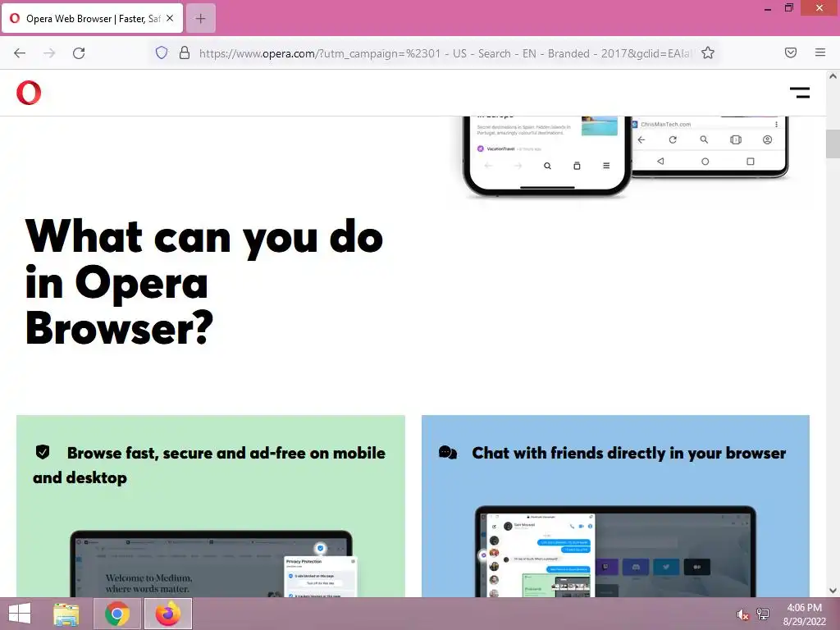840x630 pixels.
Task: Click the shield icon in the green card
Action: pyautogui.click(x=43, y=452)
